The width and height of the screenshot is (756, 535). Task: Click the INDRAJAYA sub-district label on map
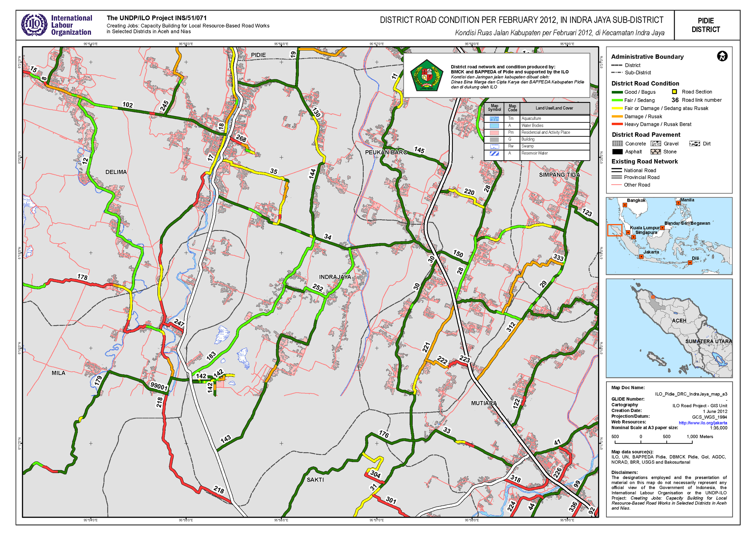click(335, 277)
